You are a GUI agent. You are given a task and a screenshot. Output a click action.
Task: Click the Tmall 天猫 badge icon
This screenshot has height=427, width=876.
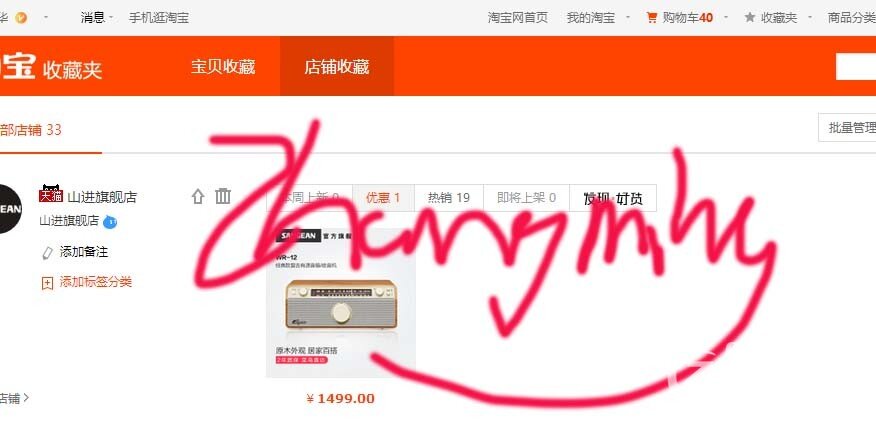[50, 193]
